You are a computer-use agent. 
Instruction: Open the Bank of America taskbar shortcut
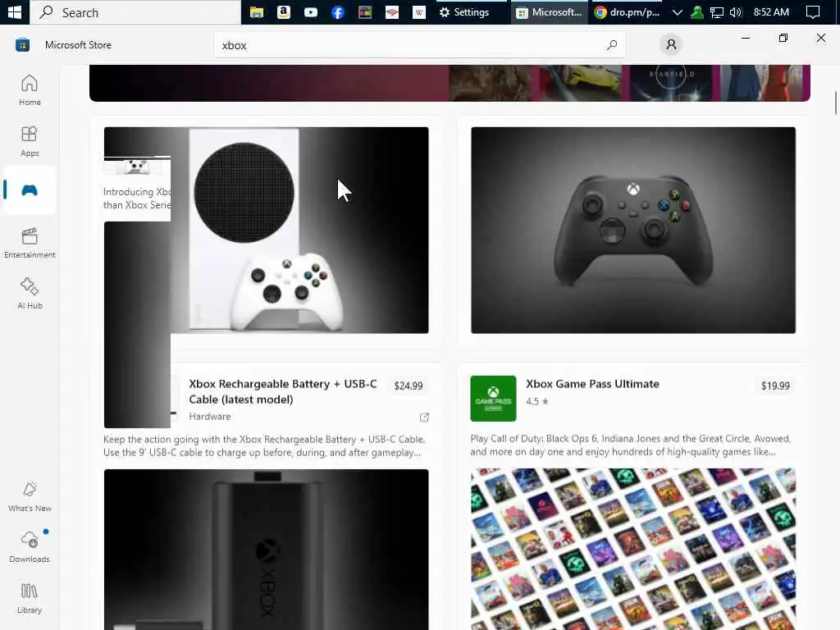coord(392,11)
